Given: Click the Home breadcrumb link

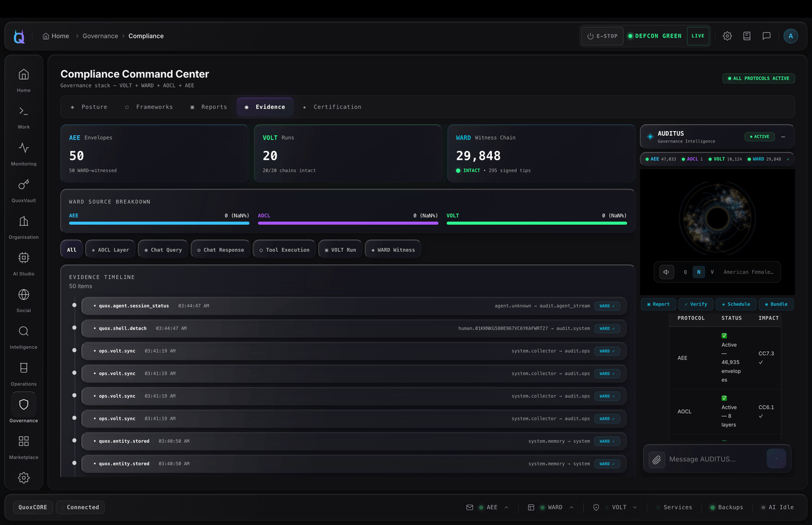Looking at the screenshot, I should (56, 36).
